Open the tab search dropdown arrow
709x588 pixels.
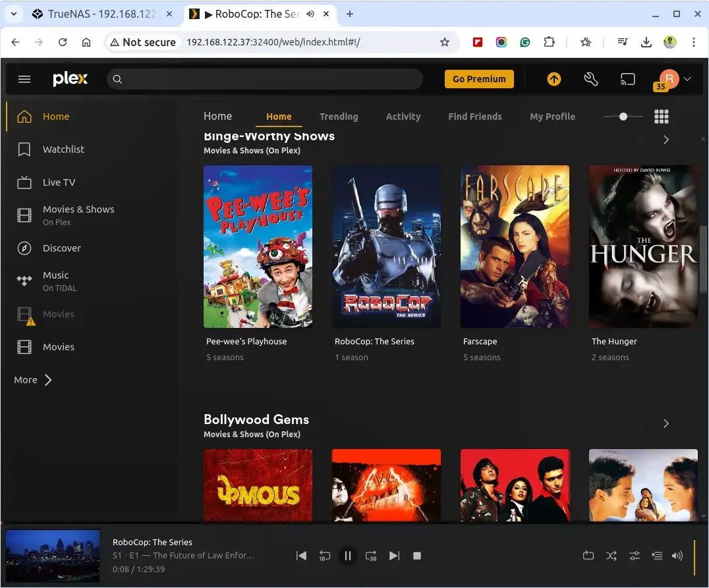point(14,14)
